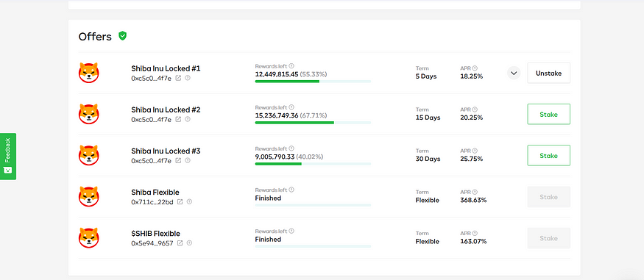Click info icon beside Shiba Inu Locked #1 address
This screenshot has height=280, width=644.
(188, 78)
